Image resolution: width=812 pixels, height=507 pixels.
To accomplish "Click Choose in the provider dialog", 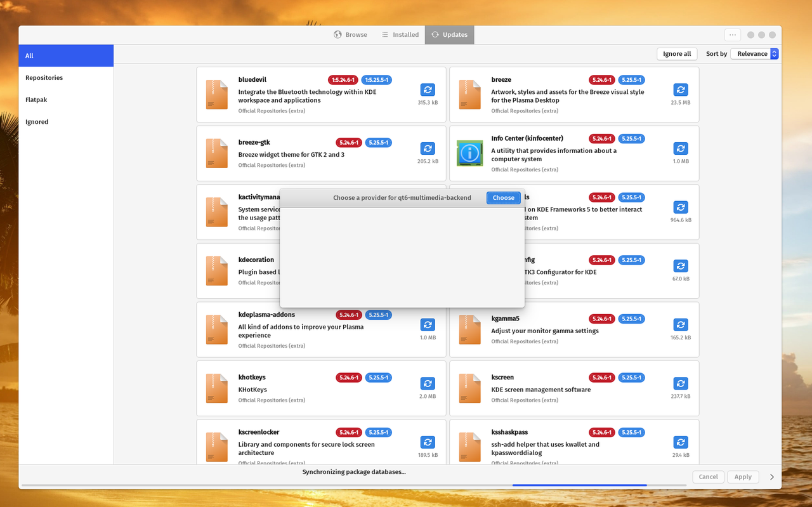I will tap(504, 197).
